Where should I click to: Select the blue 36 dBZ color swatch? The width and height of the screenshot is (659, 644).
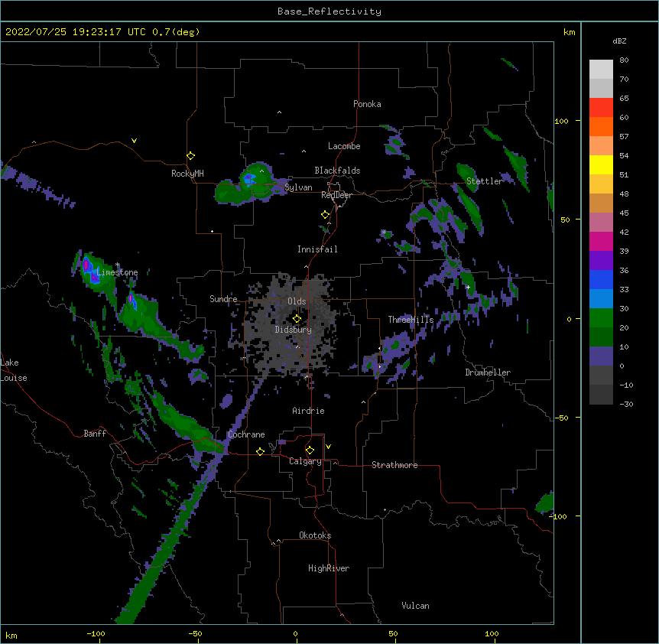(x=601, y=279)
